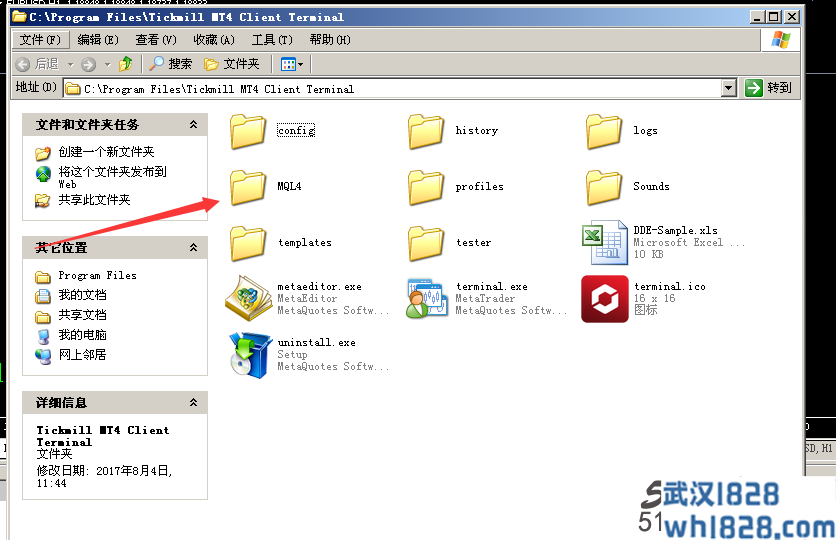Select the metaeditor.exe icon

click(x=248, y=298)
